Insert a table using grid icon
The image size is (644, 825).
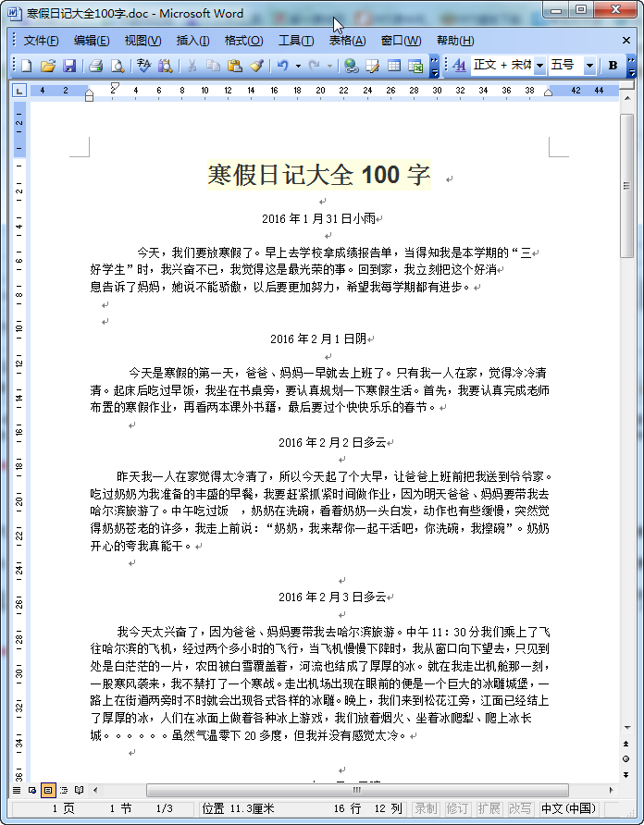[394, 66]
